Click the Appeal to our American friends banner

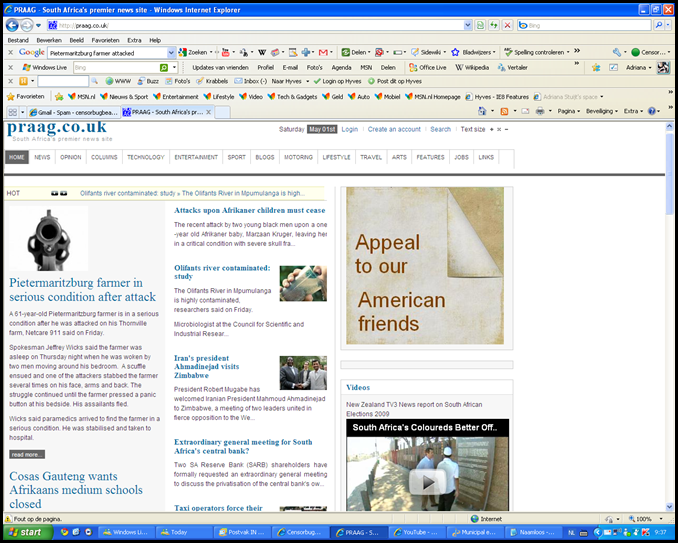click(x=425, y=265)
